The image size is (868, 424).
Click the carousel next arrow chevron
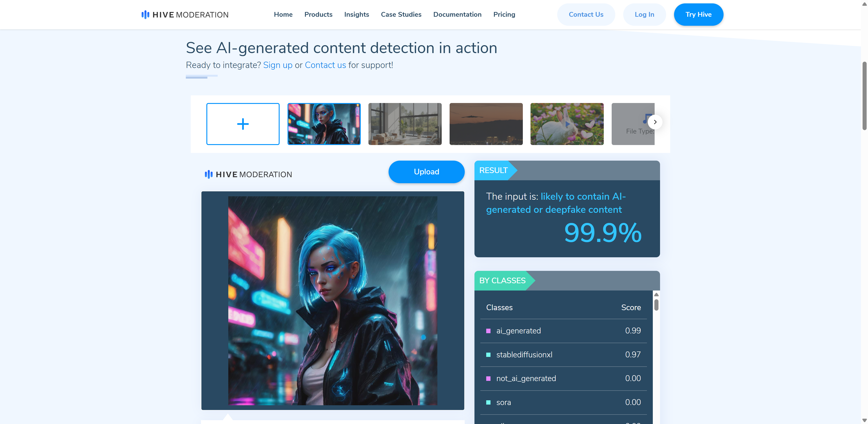click(655, 122)
